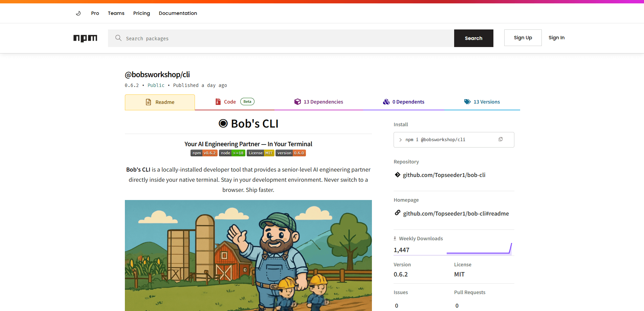644x311 pixels.
Task: Click the 1,447 weekly downloads count
Action: click(401, 250)
